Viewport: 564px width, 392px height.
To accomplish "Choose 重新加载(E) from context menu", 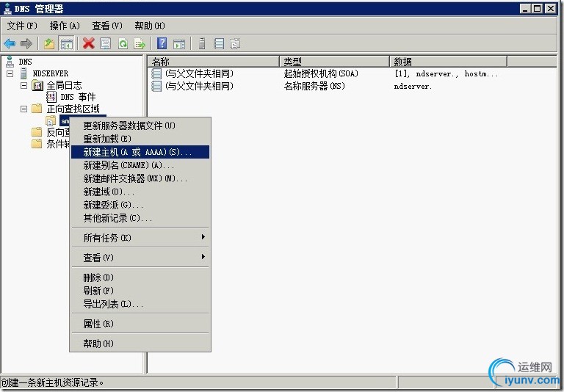I will click(x=140, y=139).
